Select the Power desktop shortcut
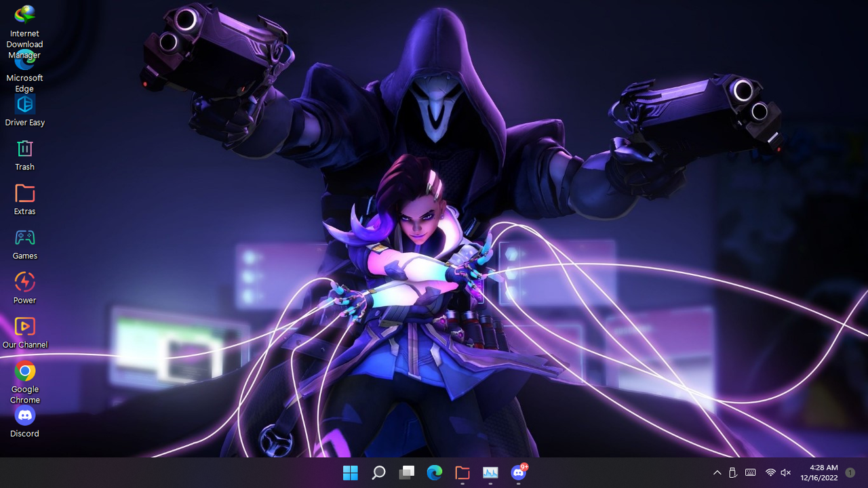Screen dimensions: 868x488 pos(24,289)
